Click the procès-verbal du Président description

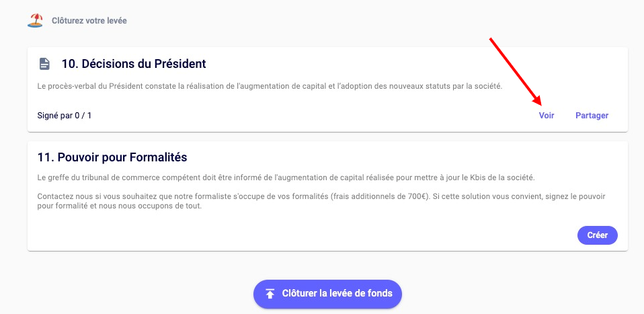(269, 87)
